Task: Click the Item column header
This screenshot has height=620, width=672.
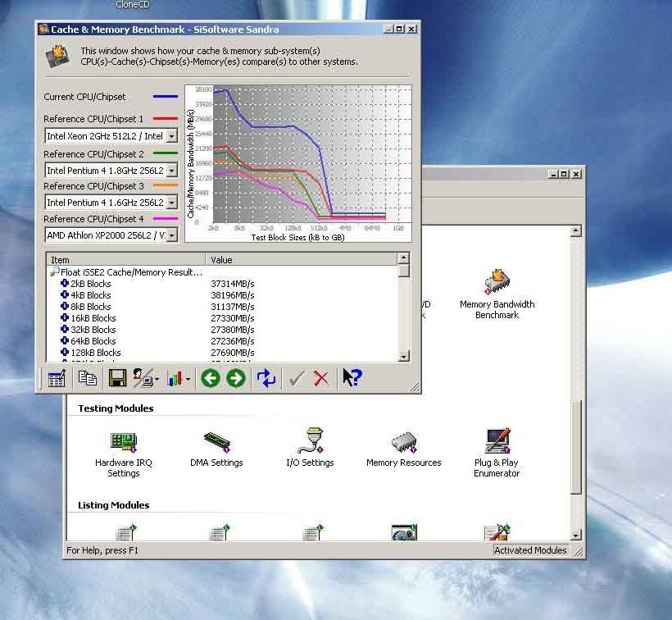Action: (126, 259)
